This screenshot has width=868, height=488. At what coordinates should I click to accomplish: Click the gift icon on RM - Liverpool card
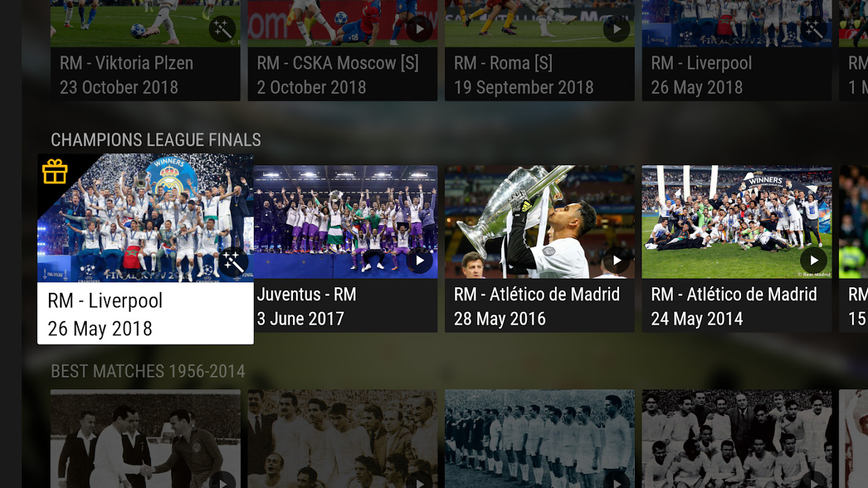55,171
